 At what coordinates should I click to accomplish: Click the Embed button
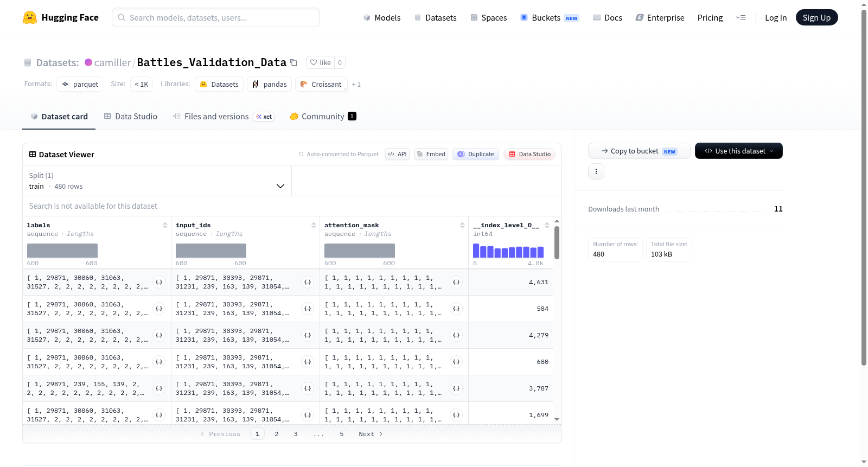[x=431, y=154]
